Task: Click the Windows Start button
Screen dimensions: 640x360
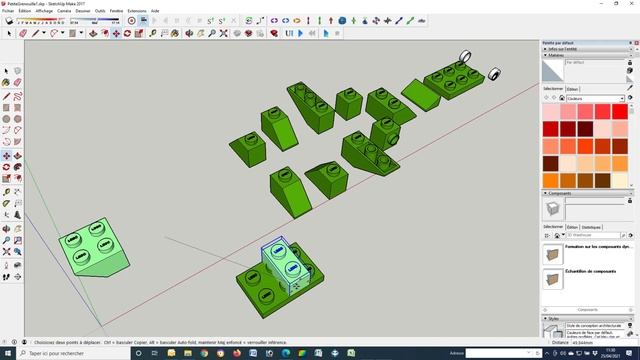Action: (x=8, y=353)
